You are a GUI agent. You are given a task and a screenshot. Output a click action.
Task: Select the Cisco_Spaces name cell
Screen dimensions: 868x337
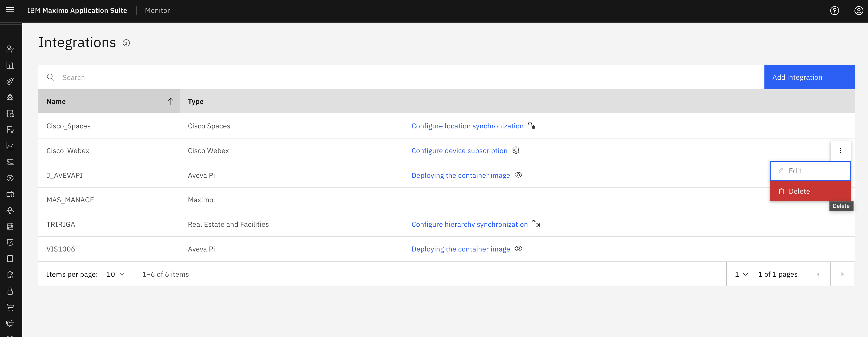point(68,126)
